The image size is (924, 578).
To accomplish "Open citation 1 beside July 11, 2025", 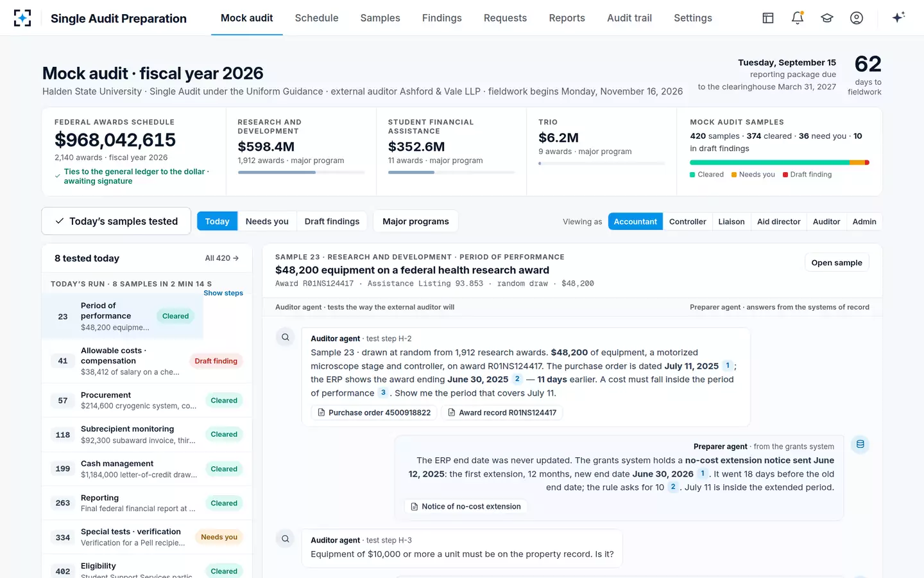I will pos(728,365).
